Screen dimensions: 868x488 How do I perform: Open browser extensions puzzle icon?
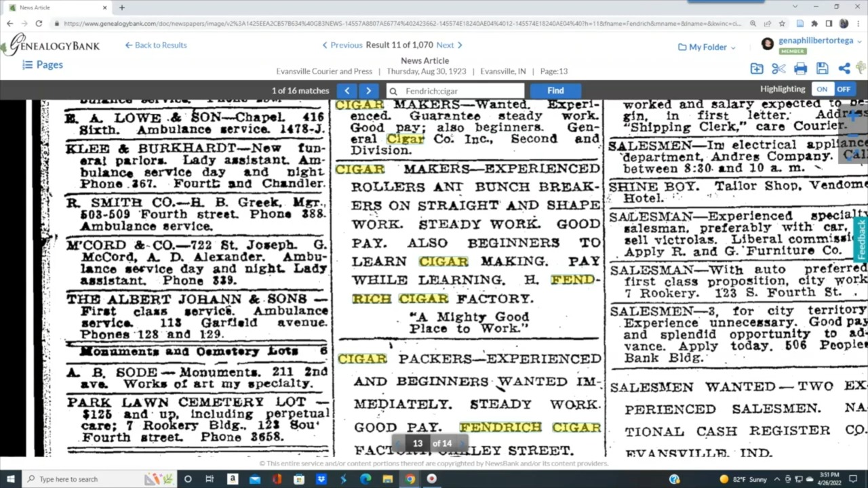[814, 24]
